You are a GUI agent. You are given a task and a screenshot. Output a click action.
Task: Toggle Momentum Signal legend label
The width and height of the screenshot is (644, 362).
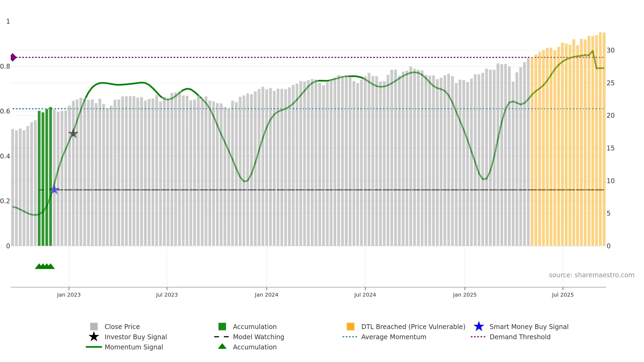(x=134, y=347)
